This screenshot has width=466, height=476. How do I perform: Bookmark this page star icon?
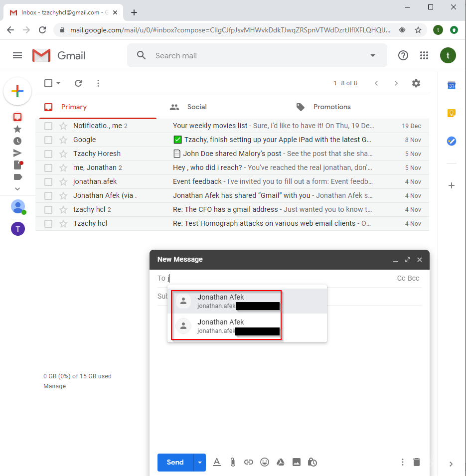(x=418, y=30)
